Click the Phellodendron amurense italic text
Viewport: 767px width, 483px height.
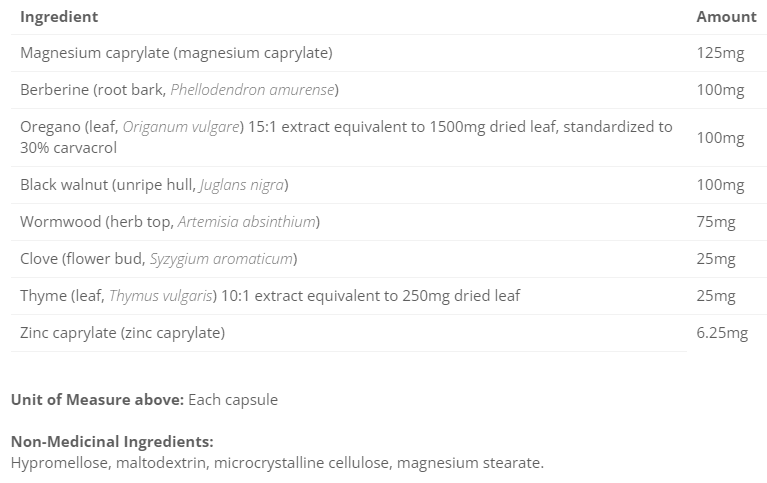pos(253,90)
